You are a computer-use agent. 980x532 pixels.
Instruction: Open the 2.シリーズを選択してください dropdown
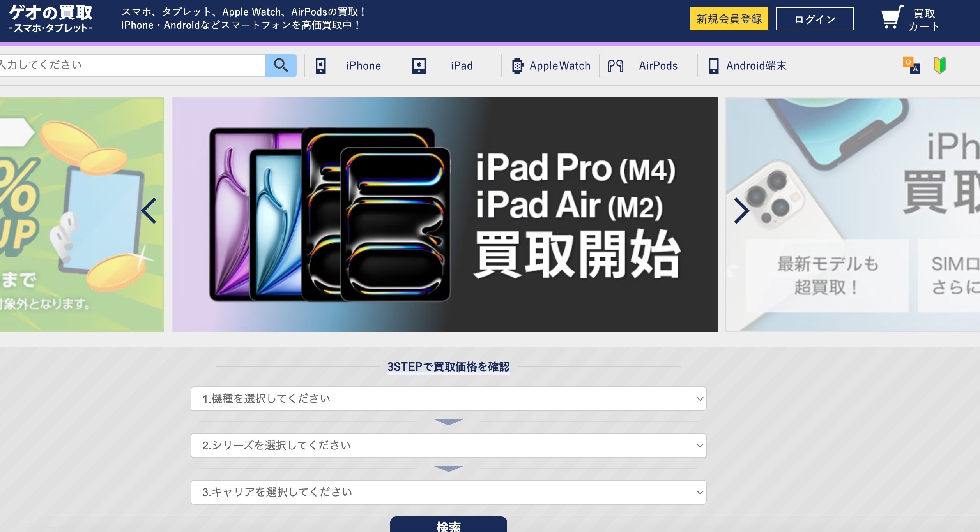[x=448, y=445]
